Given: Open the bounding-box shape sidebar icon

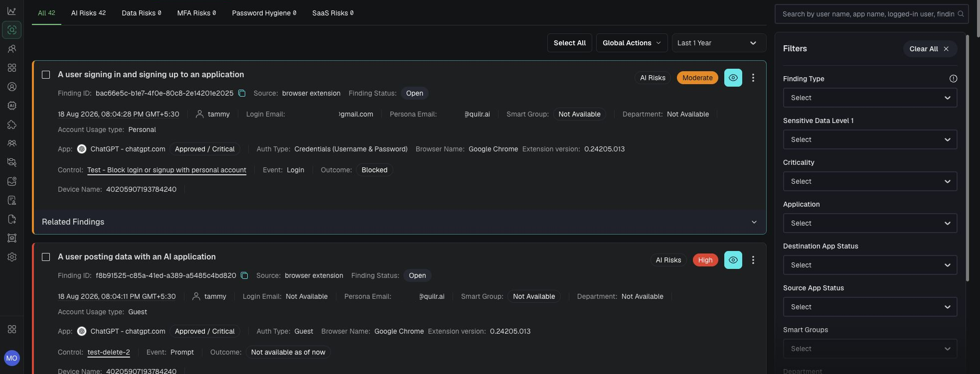Looking at the screenshot, I should point(12,238).
